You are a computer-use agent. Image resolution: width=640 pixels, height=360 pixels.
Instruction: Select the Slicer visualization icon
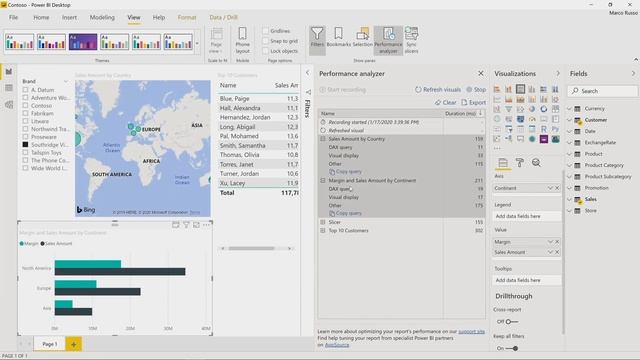pos(508,129)
